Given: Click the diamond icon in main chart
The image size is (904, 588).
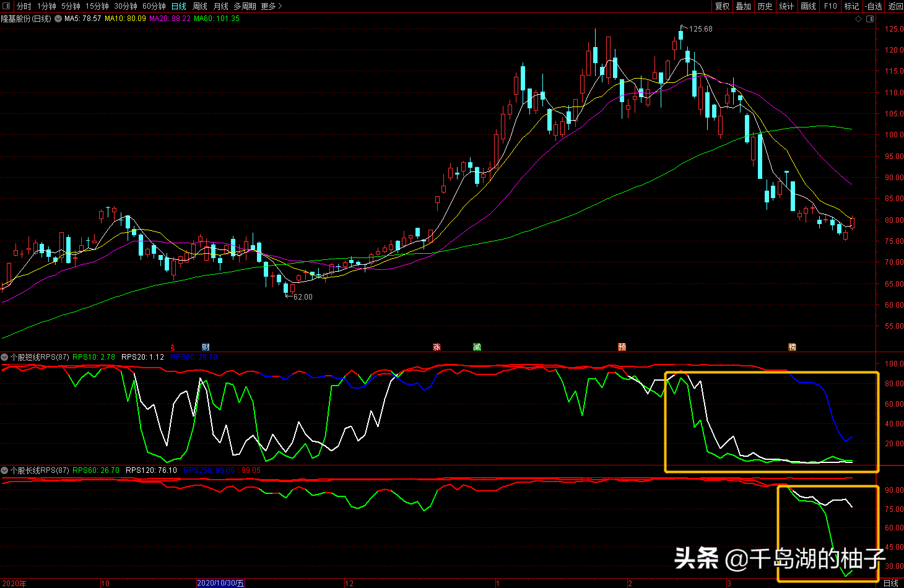Looking at the screenshot, I should [859, 19].
